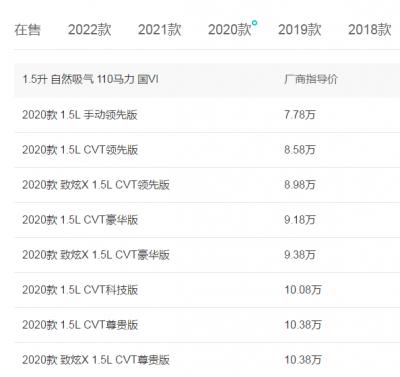Click the 10.38万 price for 1.5L CVT尊贵版
The image size is (400, 377).
point(303,325)
